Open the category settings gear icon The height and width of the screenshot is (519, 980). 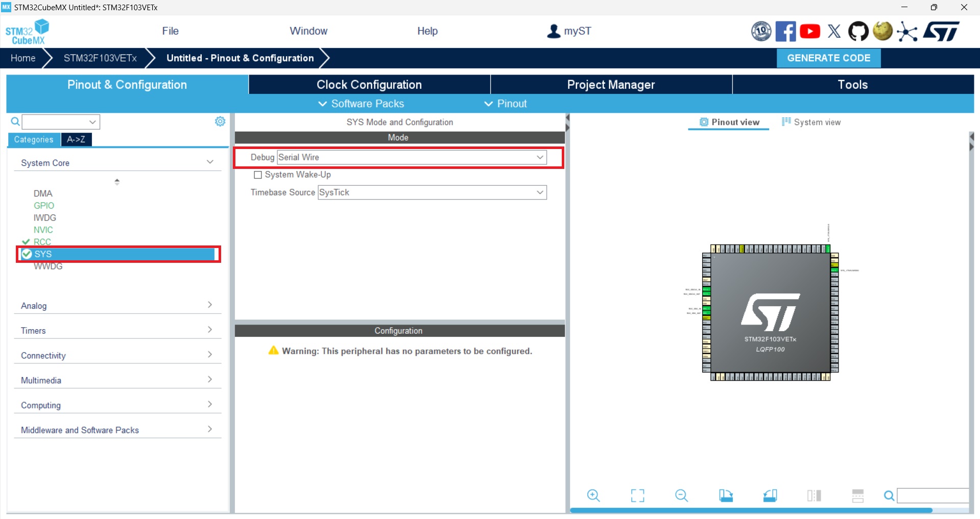click(x=220, y=121)
